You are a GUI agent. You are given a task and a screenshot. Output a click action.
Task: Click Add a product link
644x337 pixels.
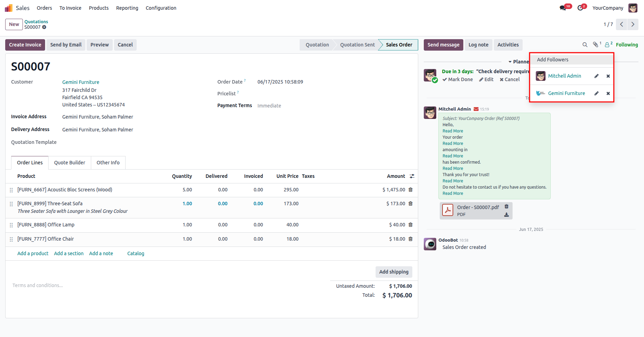point(33,253)
